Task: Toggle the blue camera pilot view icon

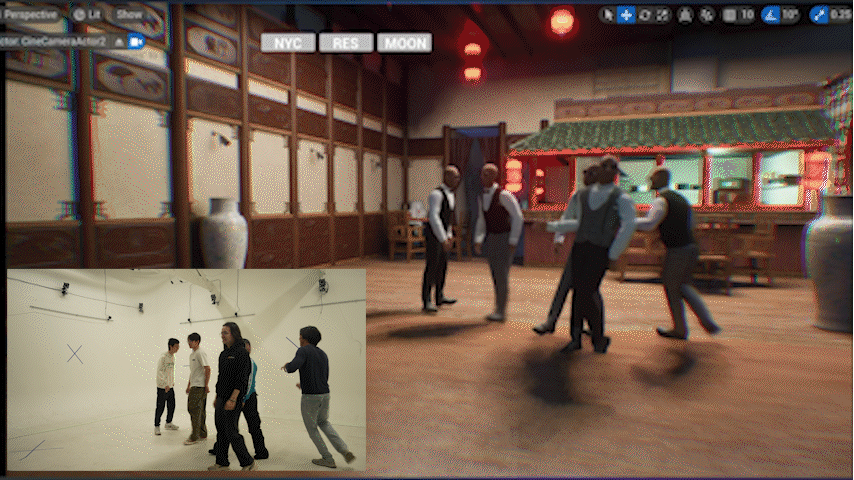Action: (136, 41)
